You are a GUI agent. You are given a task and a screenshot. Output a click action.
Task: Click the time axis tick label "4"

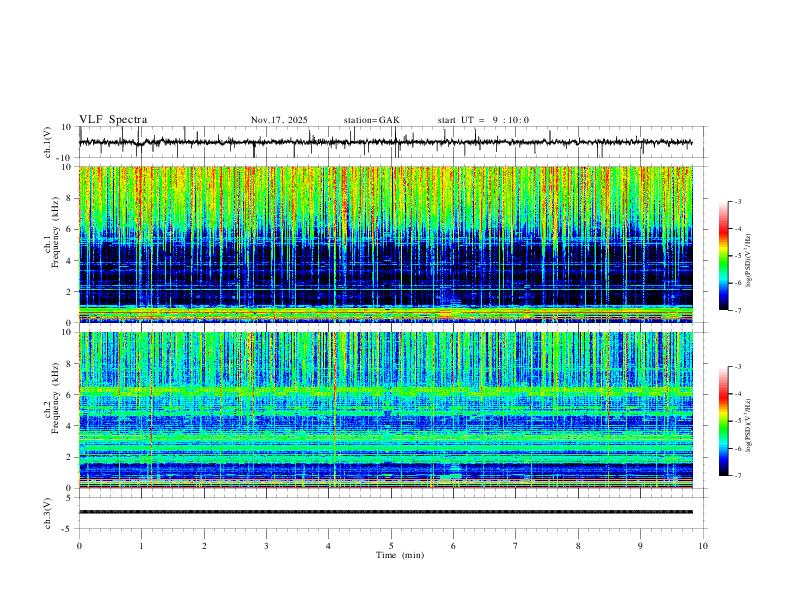328,546
